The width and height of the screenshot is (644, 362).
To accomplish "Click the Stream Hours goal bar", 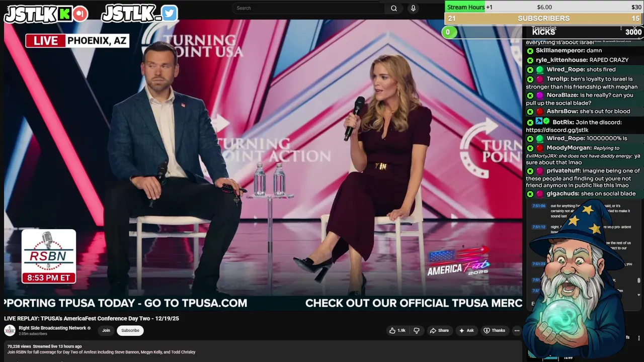I will click(x=544, y=7).
